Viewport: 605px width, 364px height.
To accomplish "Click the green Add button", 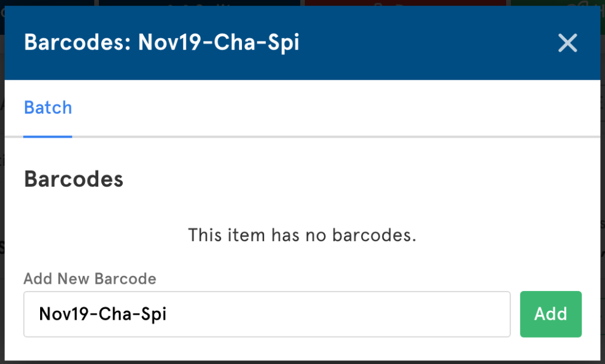I will pos(550,314).
